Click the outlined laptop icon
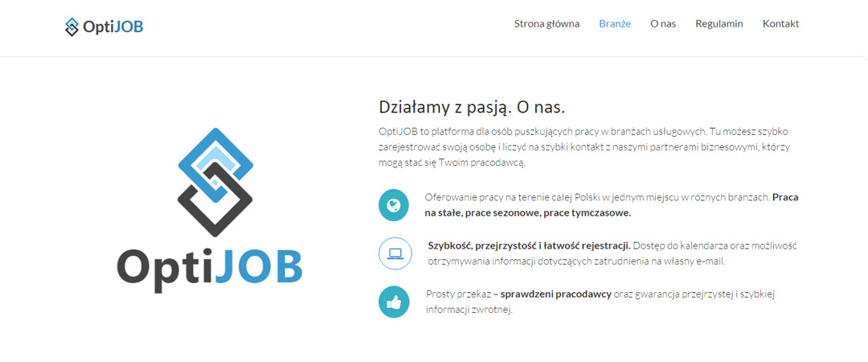Image resolution: width=868 pixels, height=362 pixels. coord(394,253)
